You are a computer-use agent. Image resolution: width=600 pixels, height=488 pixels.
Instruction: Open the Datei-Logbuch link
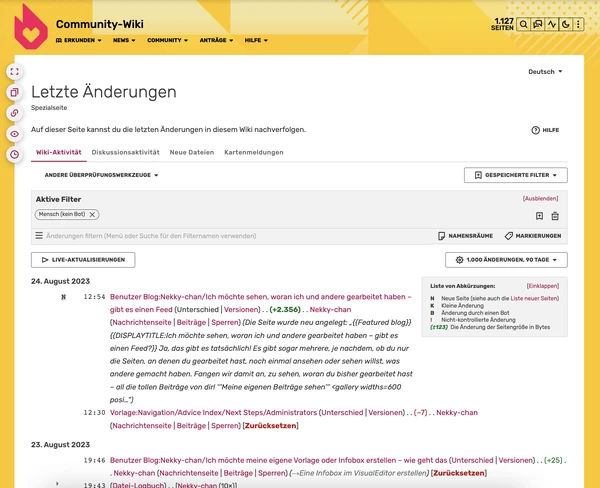[x=138, y=485]
